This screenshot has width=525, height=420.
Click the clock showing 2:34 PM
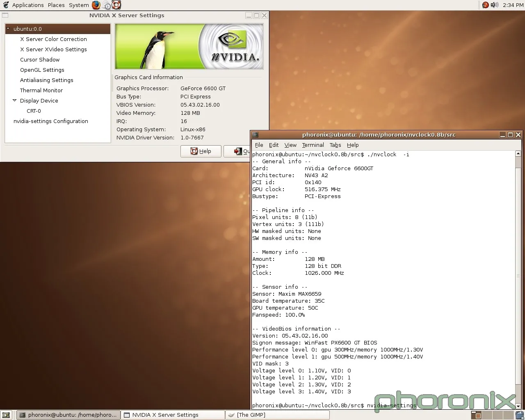(513, 5)
